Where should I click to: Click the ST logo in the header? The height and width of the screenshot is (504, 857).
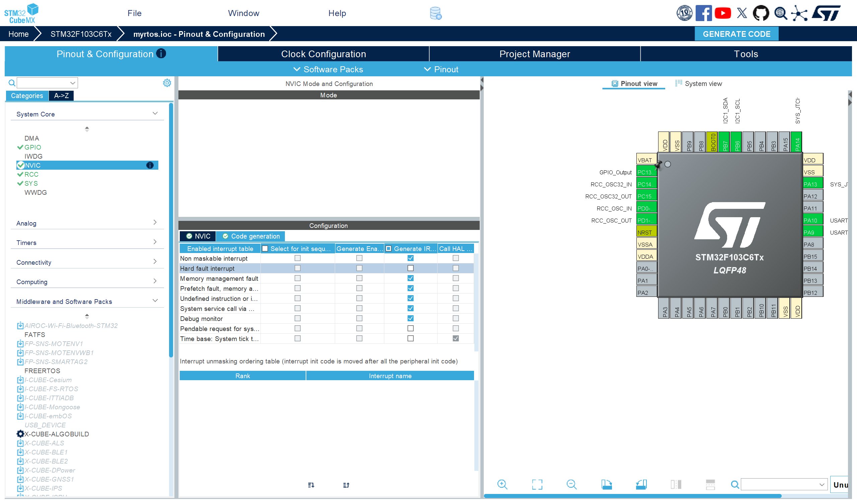826,13
